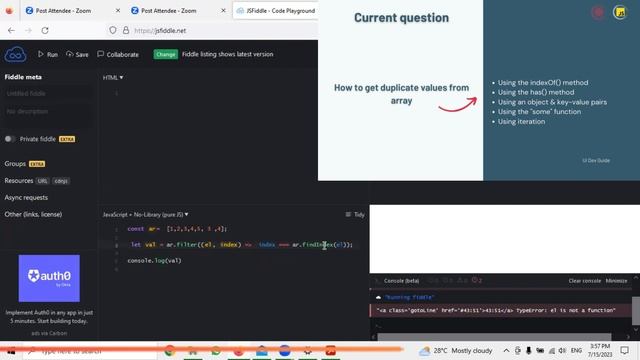The width and height of the screenshot is (640, 360).
Task: Click the green Change badge
Action: [165, 54]
